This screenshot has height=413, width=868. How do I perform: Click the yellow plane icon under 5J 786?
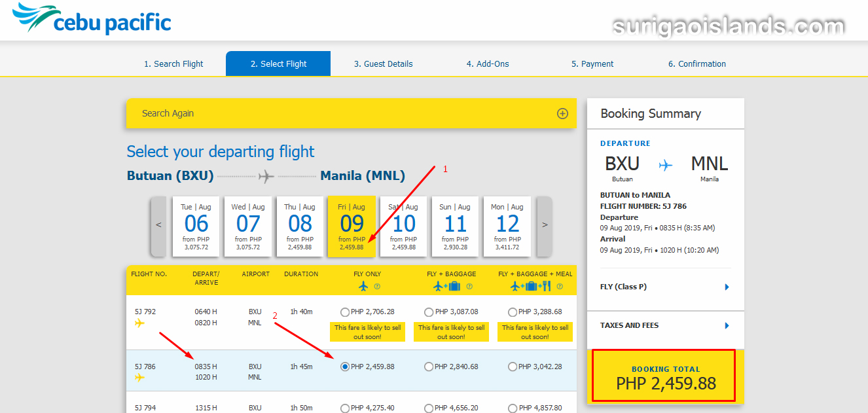[139, 378]
